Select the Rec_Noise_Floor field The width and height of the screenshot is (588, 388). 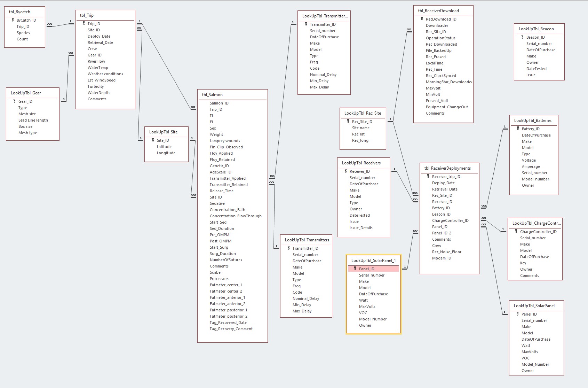[x=447, y=252]
